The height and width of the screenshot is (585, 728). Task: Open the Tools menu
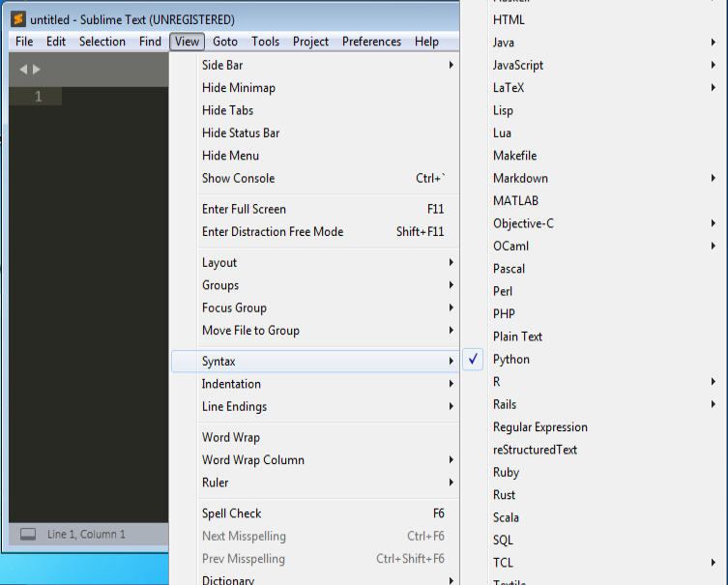click(266, 42)
